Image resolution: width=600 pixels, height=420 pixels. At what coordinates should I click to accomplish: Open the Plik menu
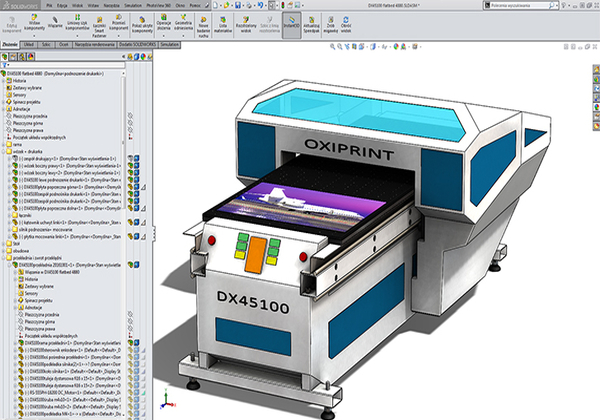[x=49, y=5]
